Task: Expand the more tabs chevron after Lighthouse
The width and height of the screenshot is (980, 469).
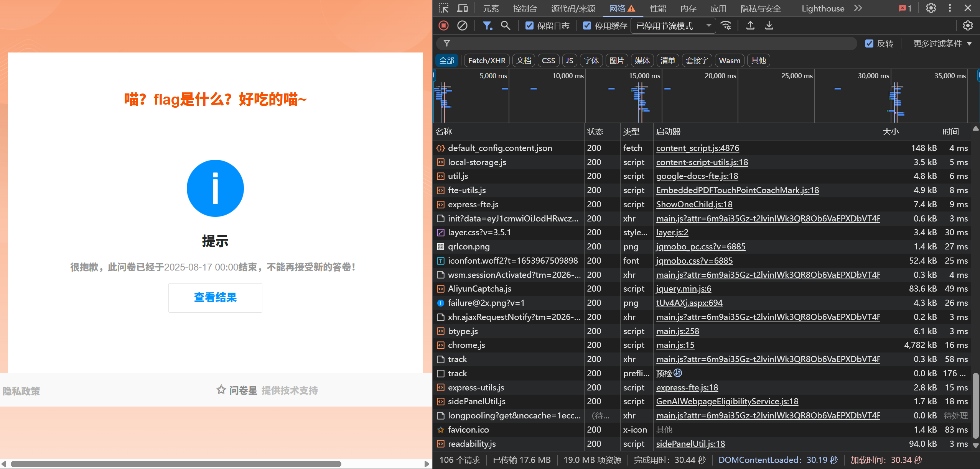Action: click(x=858, y=8)
